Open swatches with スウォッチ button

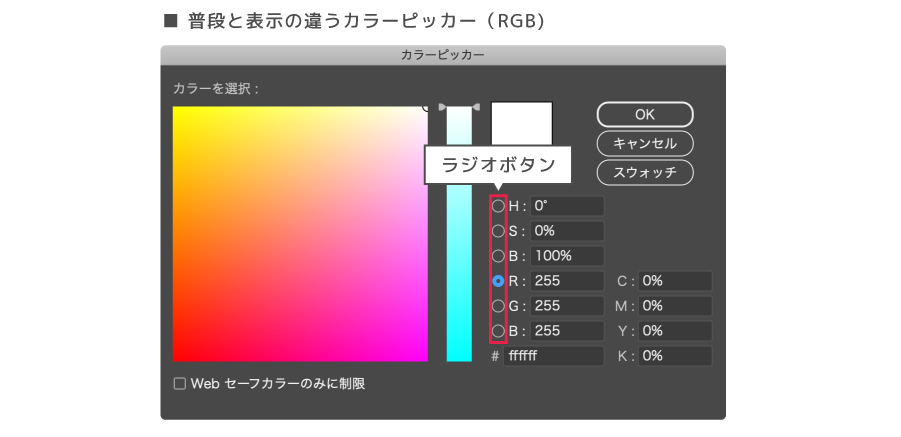(x=645, y=172)
